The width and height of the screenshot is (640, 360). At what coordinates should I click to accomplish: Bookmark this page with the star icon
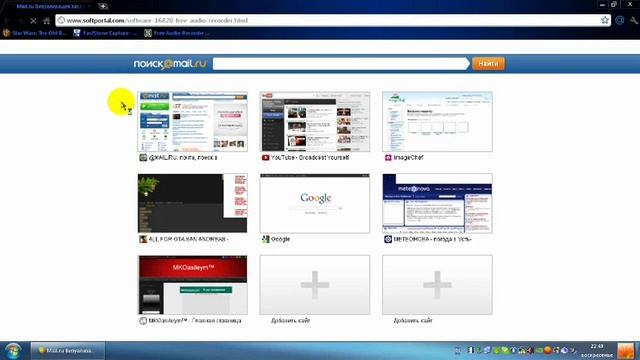[604, 20]
